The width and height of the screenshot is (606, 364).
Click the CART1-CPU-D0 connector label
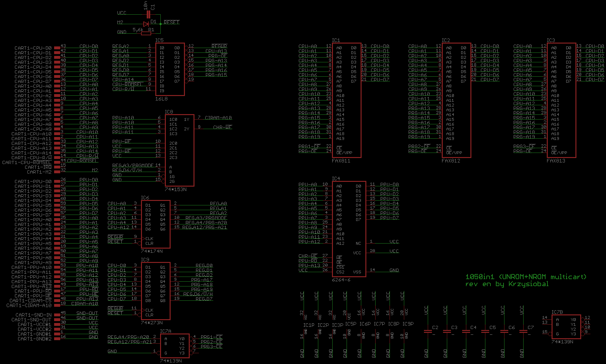click(33, 48)
